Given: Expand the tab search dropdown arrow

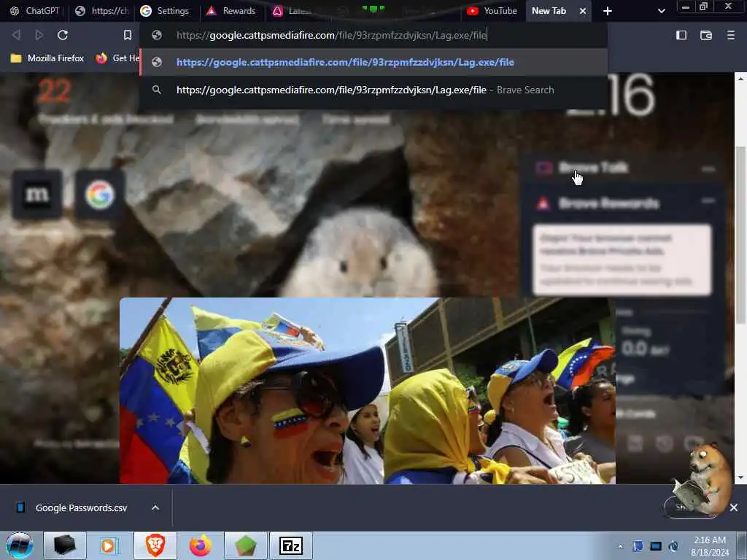Looking at the screenshot, I should pyautogui.click(x=661, y=11).
